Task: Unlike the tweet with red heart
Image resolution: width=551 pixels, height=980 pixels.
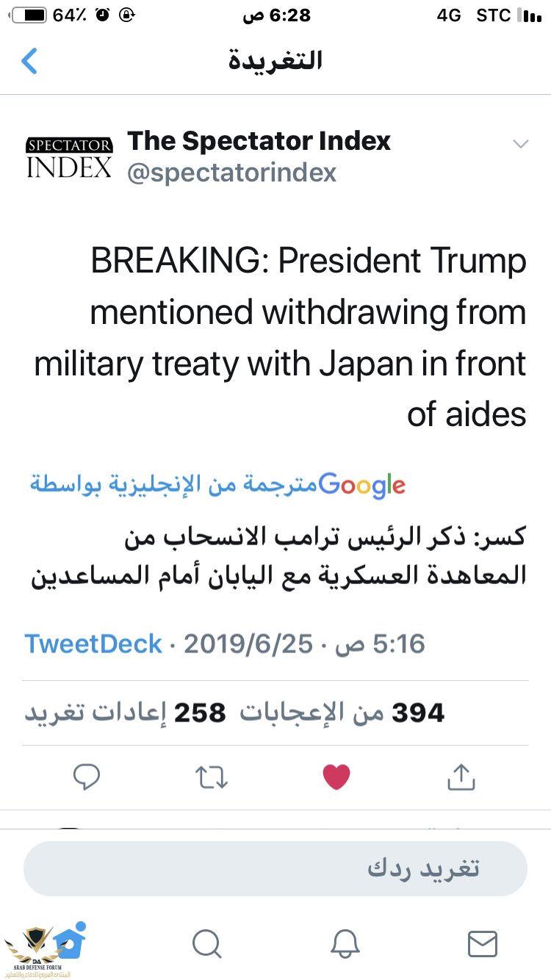Action: point(336,777)
